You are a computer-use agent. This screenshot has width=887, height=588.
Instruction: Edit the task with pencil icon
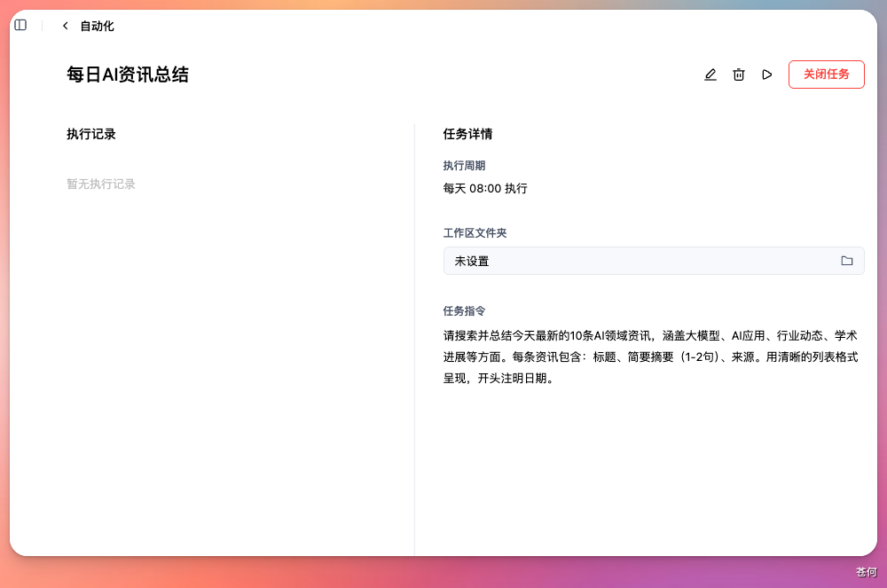click(x=710, y=74)
